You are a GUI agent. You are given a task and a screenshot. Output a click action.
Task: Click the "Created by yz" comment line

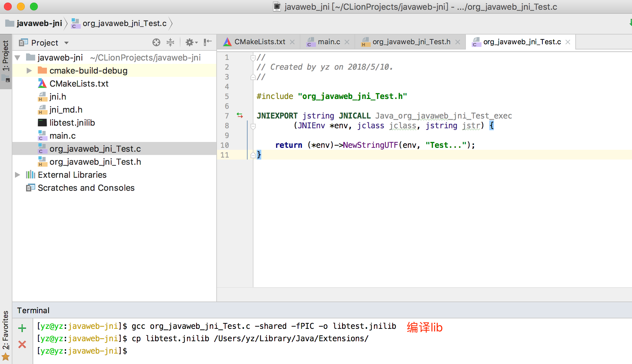(324, 67)
